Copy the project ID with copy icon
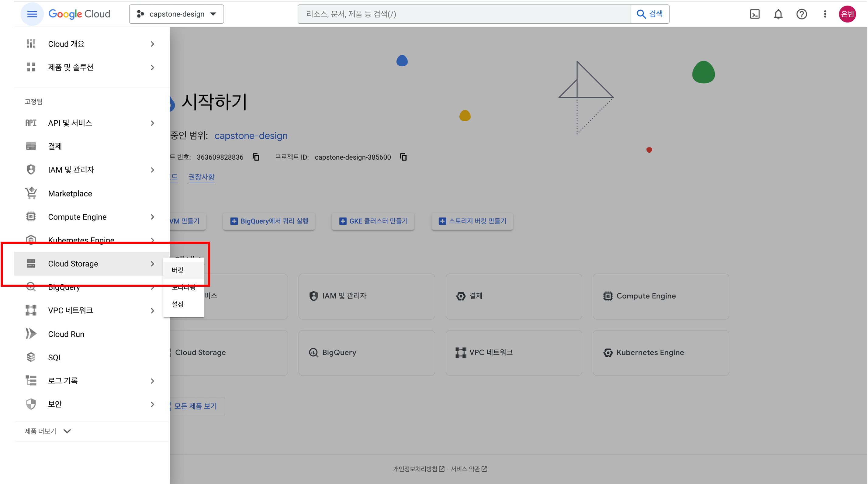 click(403, 157)
